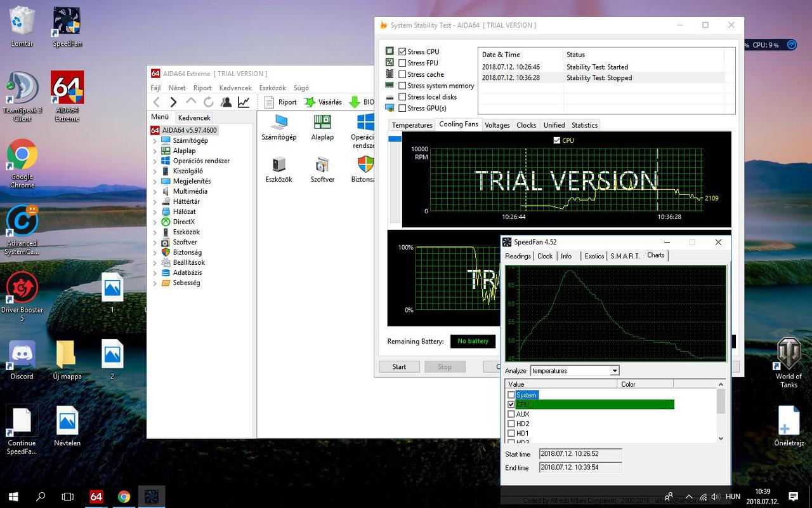Open the Eszközök menu in AIDA64
Viewport: 812px width, 508px height.
tap(272, 88)
